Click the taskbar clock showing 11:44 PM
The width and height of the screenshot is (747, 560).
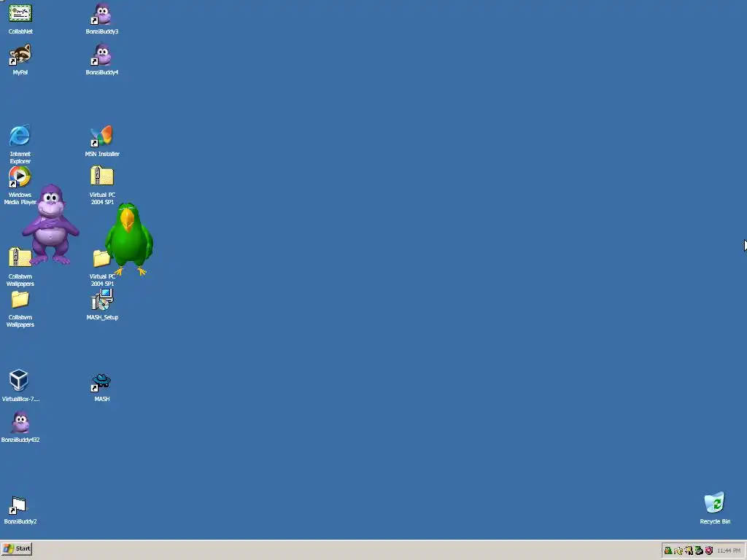pyautogui.click(x=729, y=551)
